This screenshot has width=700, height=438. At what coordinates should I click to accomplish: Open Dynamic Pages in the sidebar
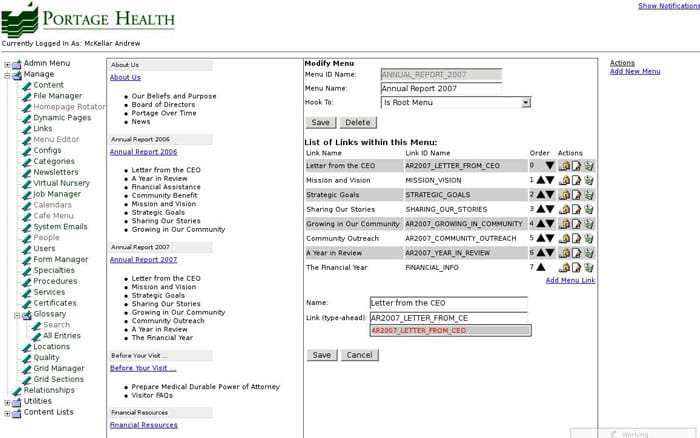coord(62,117)
